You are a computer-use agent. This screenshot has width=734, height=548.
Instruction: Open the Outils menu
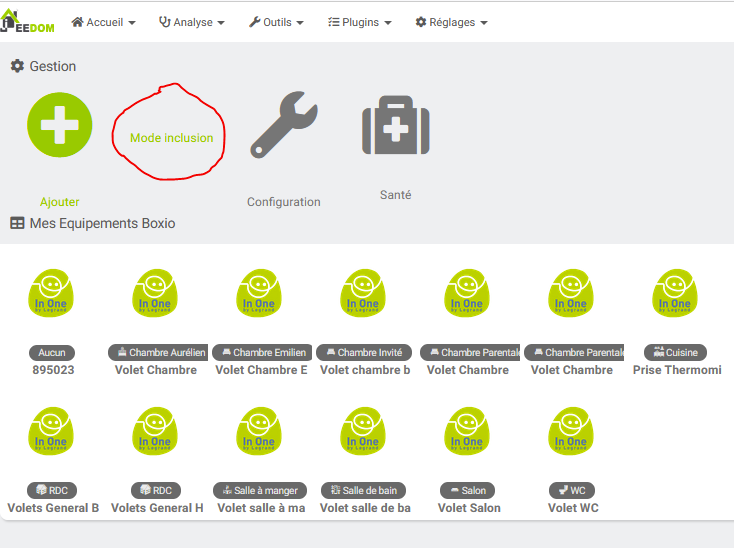click(276, 22)
